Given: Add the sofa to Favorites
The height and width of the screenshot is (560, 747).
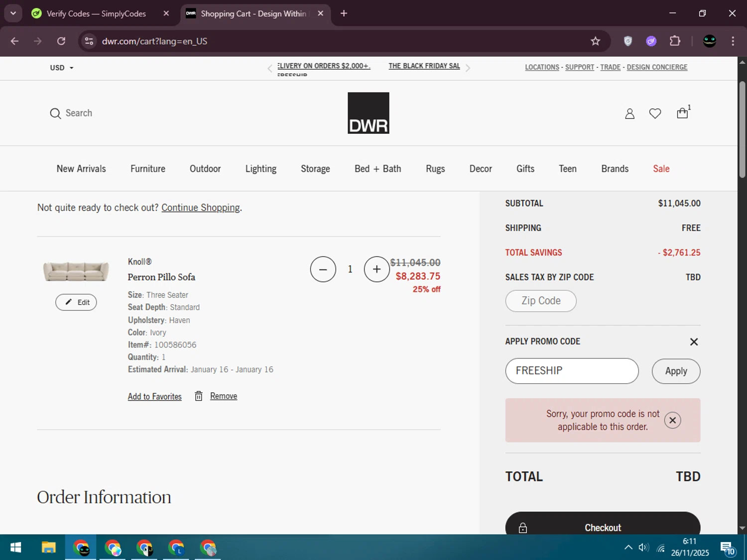Looking at the screenshot, I should coord(155,396).
